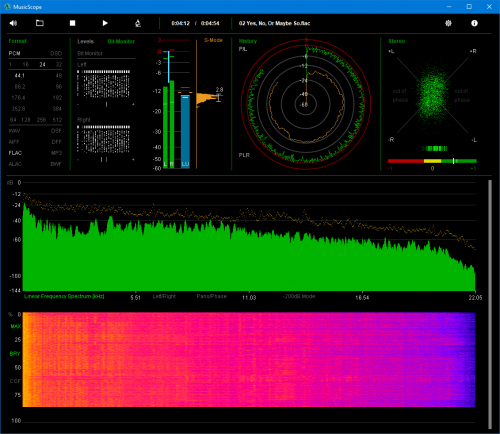Viewport: 500px width, 434px height.
Task: Click the History panel title
Action: point(248,41)
